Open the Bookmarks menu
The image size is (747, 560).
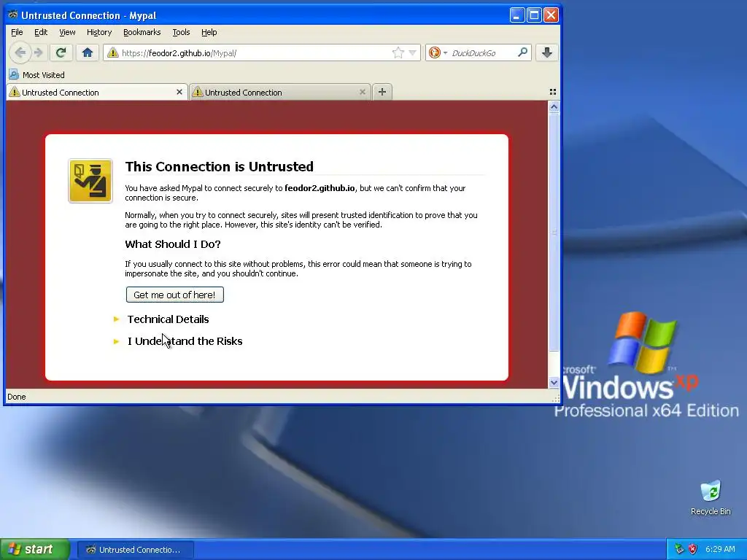tap(142, 32)
